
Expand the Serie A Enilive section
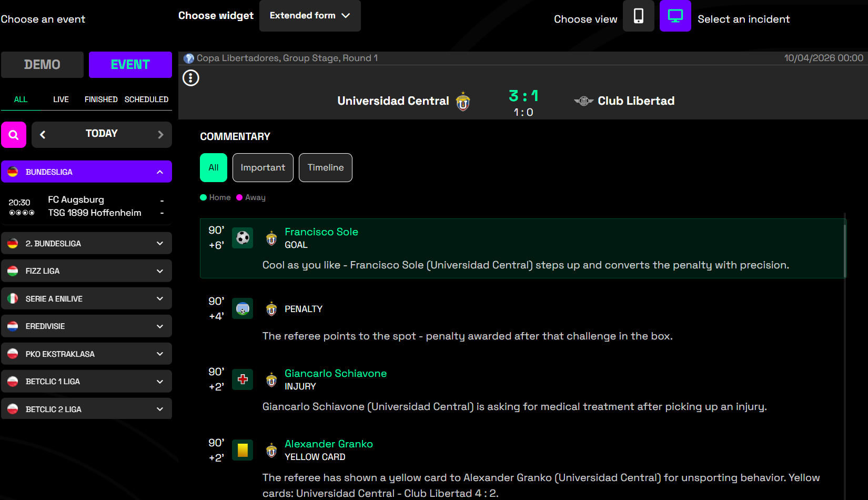coord(86,298)
